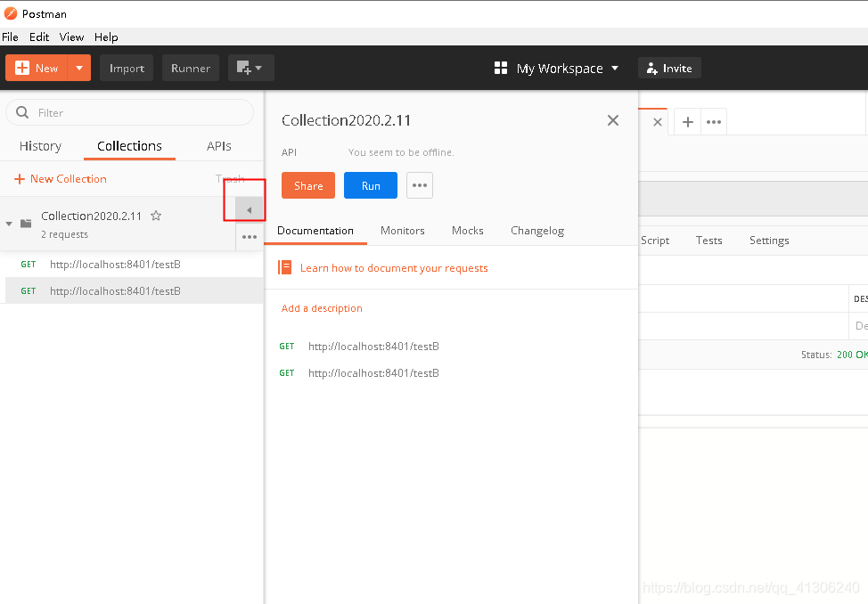Screen dimensions: 868x604
Task: Open second GET testB in documentation list
Action: (359, 373)
